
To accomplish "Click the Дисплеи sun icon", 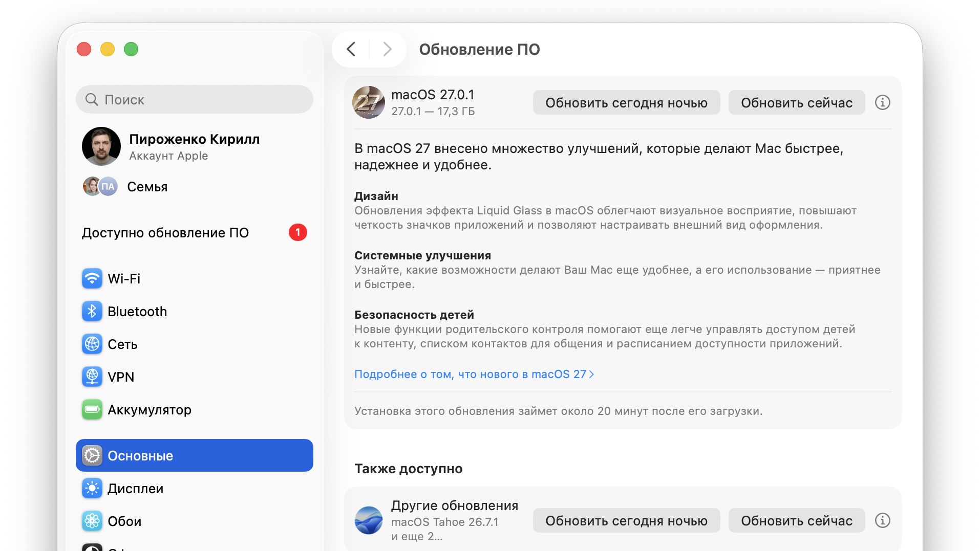I will click(x=92, y=489).
